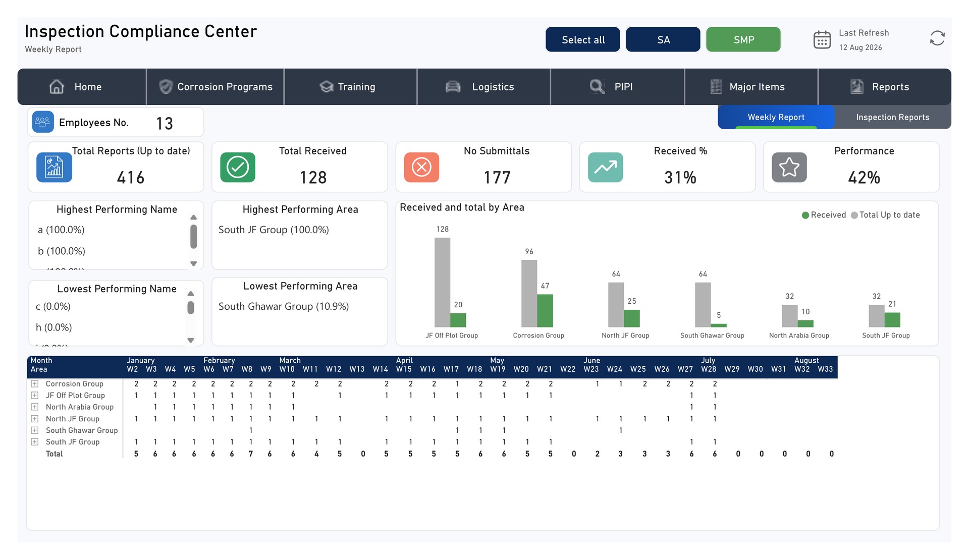This screenshot has width=969, height=560.
Task: Expand the North JF Group matrix row
Action: click(35, 419)
